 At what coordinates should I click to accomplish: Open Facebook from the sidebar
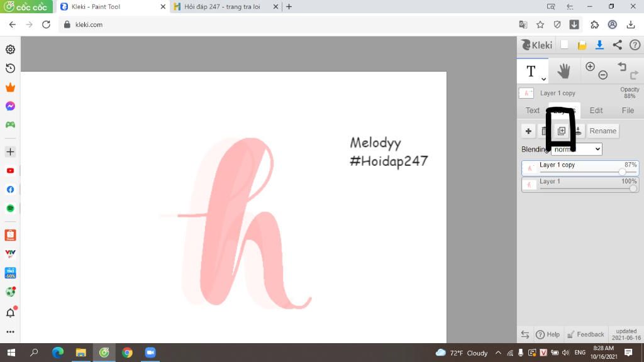click(10, 190)
